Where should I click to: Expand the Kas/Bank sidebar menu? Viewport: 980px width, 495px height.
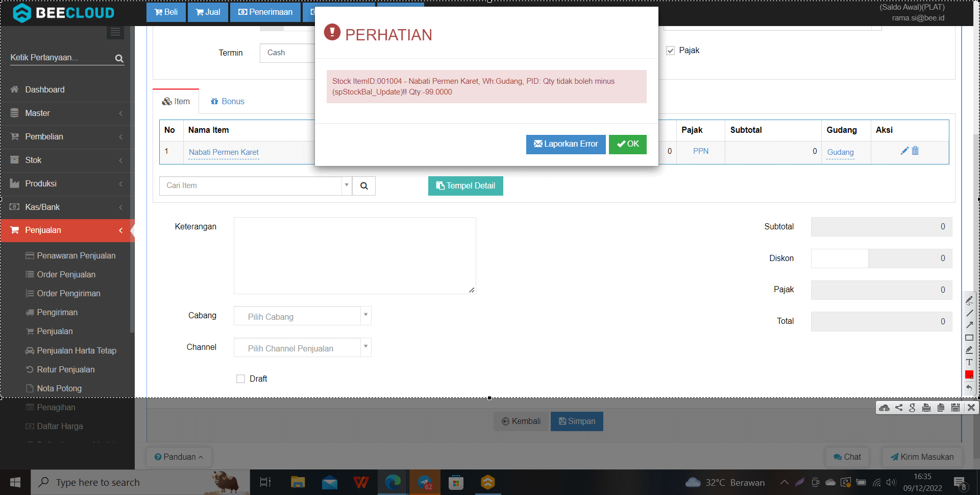point(67,207)
